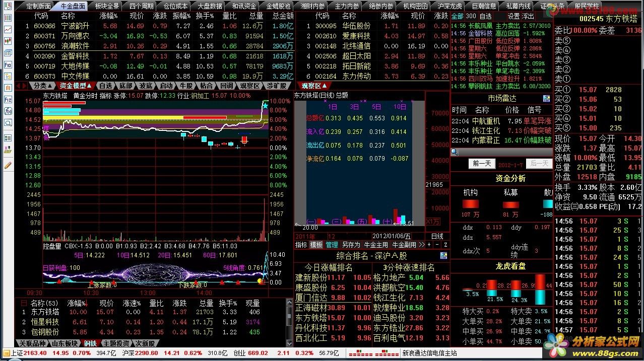The width and height of the screenshot is (644, 361).
Task: Click the 综合排名 panel settings icon
Action: pos(443,255)
